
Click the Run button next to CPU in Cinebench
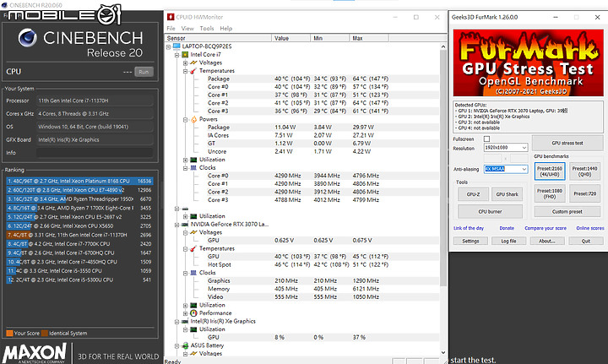click(144, 72)
